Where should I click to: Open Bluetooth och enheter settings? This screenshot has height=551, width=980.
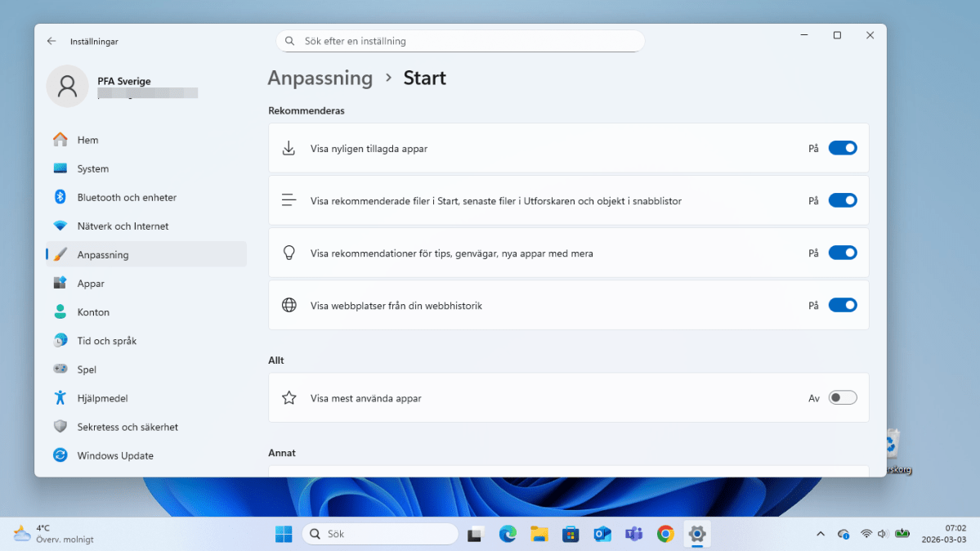[x=127, y=197]
